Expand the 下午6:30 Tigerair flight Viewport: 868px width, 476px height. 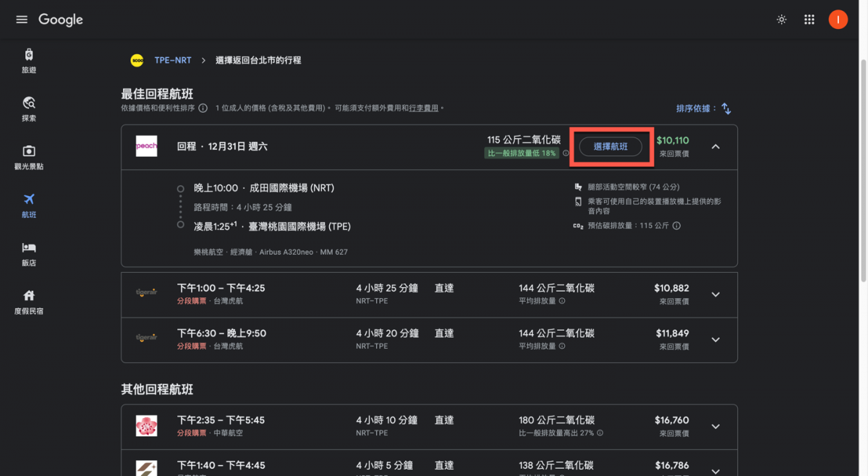pos(715,340)
